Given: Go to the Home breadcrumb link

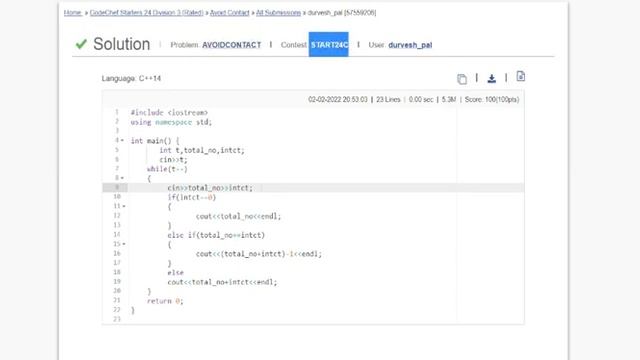Looking at the screenshot, I should (72, 13).
